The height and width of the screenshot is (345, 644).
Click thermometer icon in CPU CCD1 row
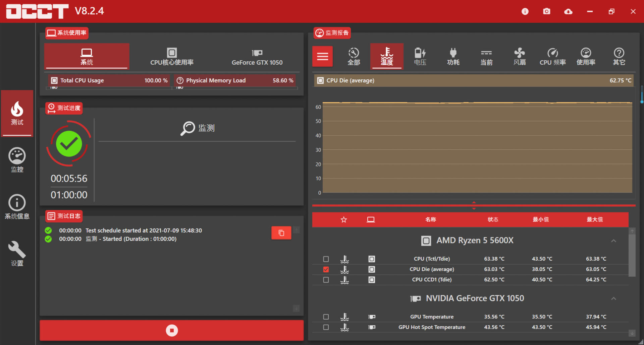[x=344, y=280]
